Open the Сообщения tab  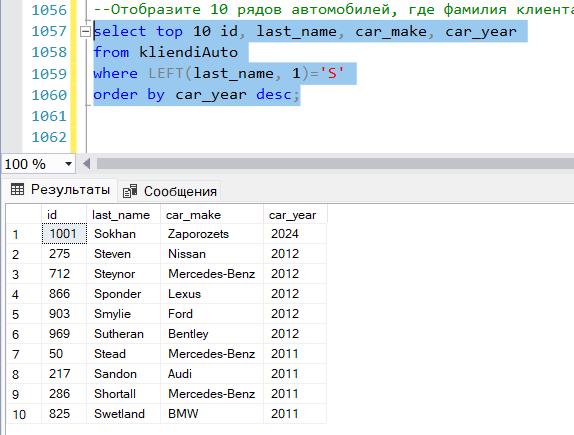[x=169, y=191]
